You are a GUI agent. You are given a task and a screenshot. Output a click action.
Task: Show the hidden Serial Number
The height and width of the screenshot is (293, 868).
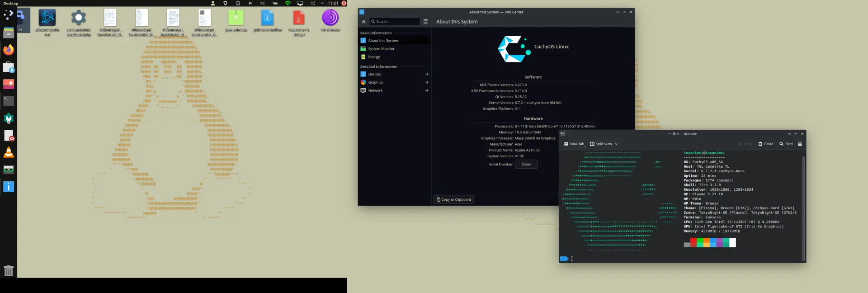tap(526, 164)
